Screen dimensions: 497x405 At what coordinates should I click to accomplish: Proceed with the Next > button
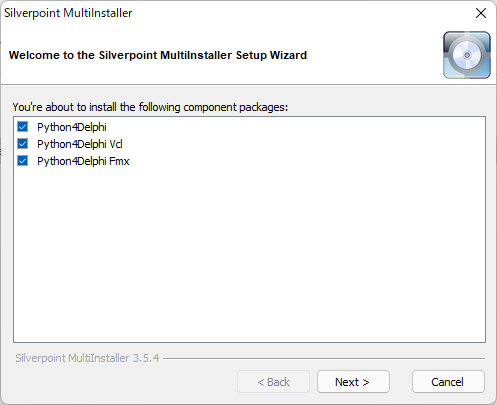(353, 382)
